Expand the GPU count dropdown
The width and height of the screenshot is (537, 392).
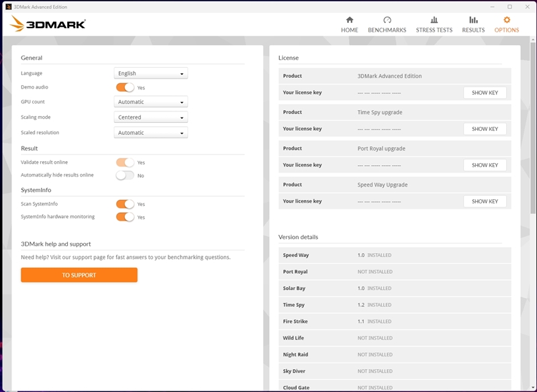point(150,102)
